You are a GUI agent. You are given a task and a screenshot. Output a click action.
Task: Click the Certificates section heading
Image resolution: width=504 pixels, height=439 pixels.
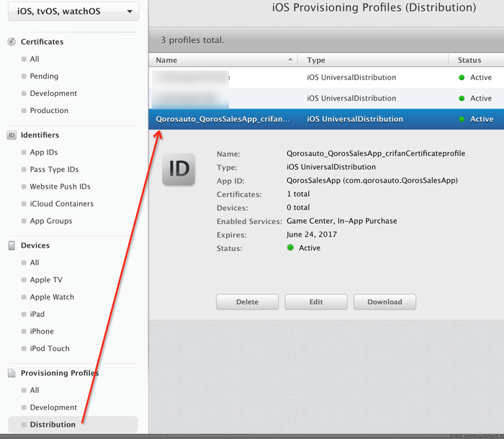click(42, 42)
